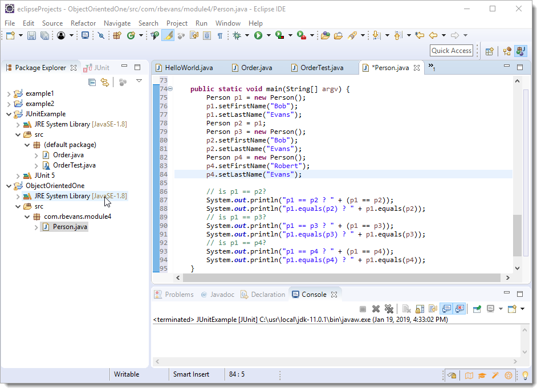The width and height of the screenshot is (541, 392).
Task: Click the Open Task folder icon
Action: 339,35
